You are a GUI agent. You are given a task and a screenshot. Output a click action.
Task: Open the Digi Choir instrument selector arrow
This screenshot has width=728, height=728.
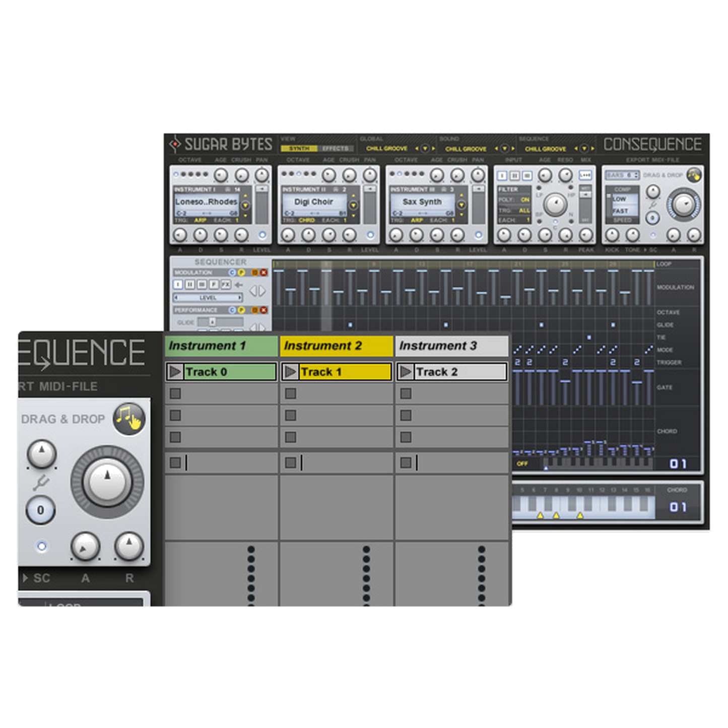coord(353,205)
